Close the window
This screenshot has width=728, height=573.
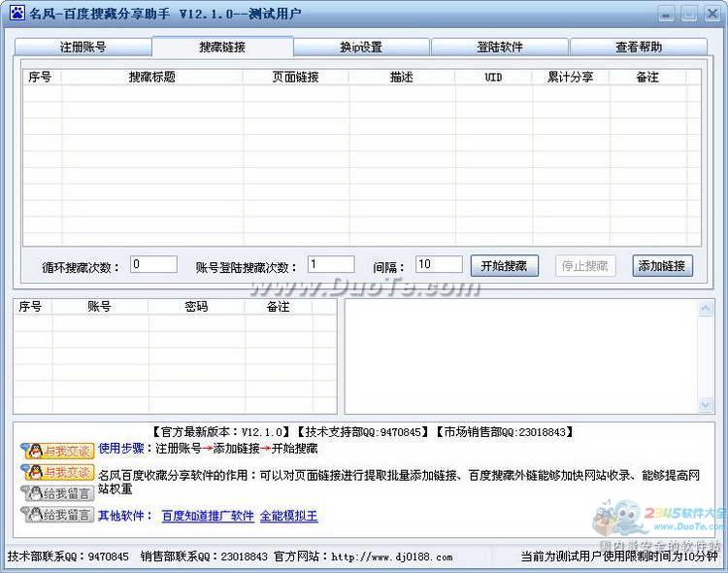pos(712,14)
